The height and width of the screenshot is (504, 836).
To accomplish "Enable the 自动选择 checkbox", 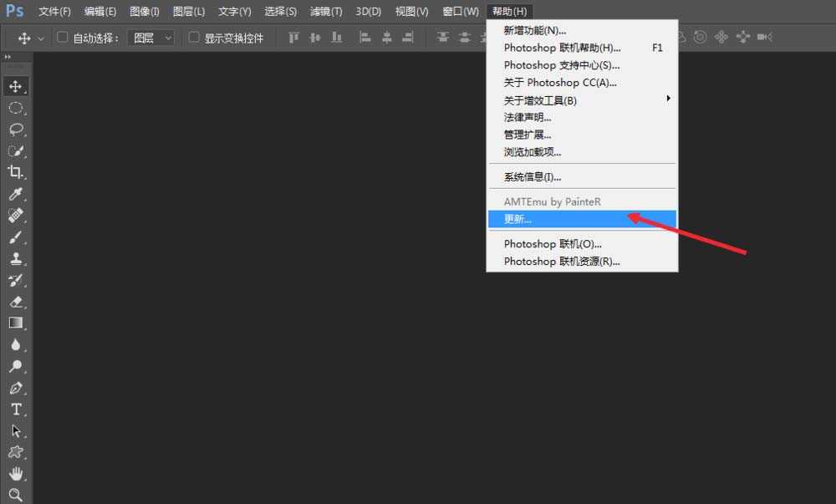I will click(x=62, y=38).
